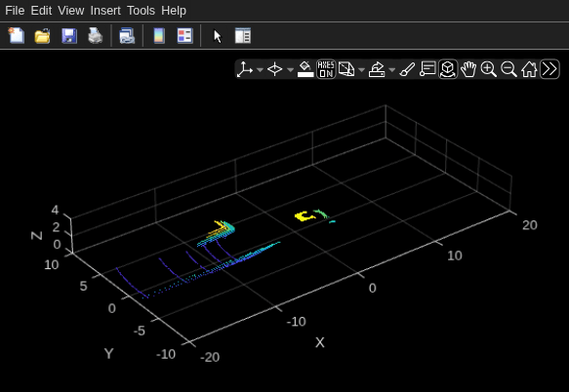The image size is (569, 392).
Task: Open the Help menu
Action: 174,11
